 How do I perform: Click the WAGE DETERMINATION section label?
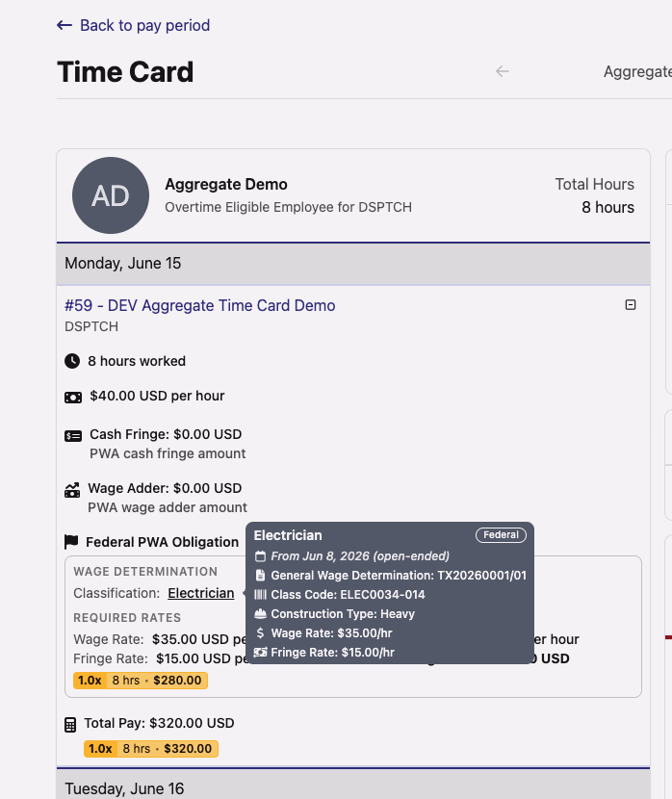tap(145, 572)
